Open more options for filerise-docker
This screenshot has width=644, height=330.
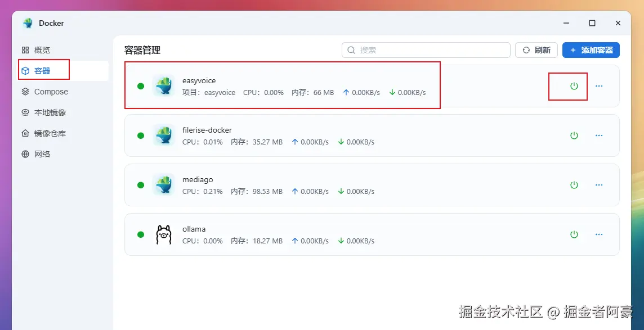click(x=599, y=135)
